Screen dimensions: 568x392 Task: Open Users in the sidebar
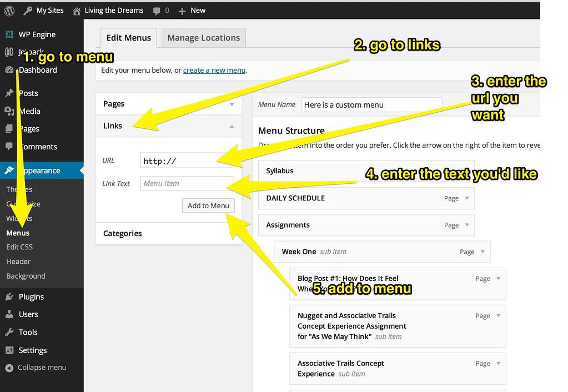click(x=28, y=314)
